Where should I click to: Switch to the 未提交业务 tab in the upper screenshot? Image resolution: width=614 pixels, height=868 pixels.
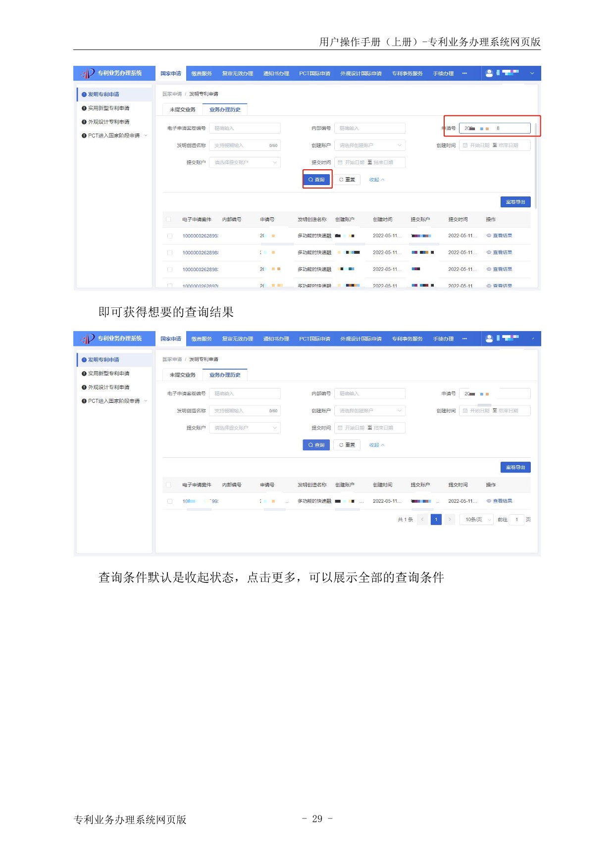pos(182,109)
